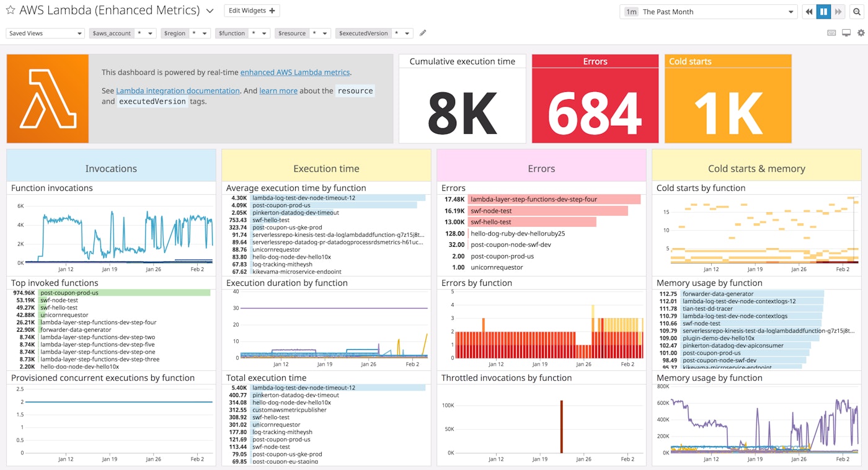868x470 pixels.
Task: Step forward in time with fast-forward button
Action: click(838, 12)
